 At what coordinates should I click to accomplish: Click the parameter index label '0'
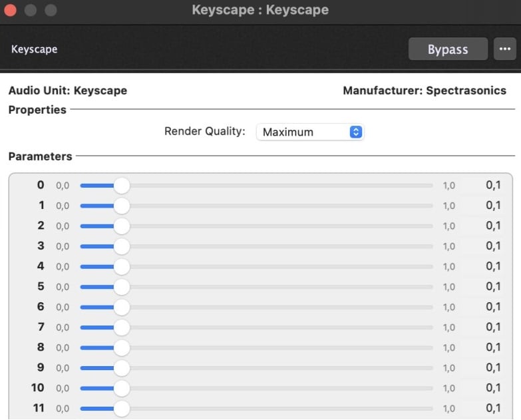(41, 185)
